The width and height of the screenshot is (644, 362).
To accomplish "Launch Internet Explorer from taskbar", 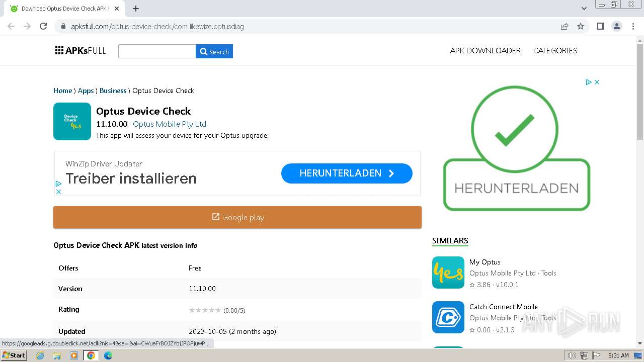I will coord(40,355).
